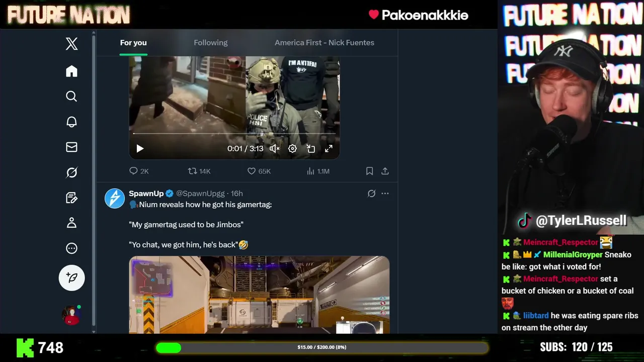Open Explore search icon in sidebar

(x=71, y=96)
